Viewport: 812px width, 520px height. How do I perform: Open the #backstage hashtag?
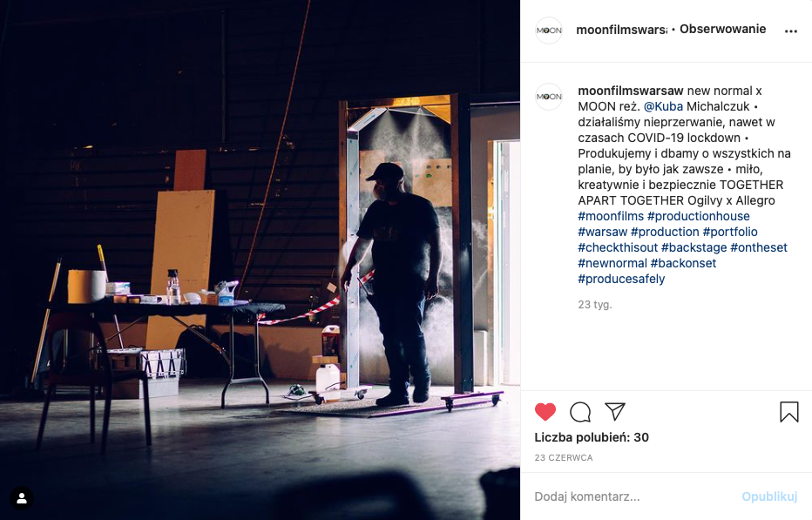click(694, 247)
